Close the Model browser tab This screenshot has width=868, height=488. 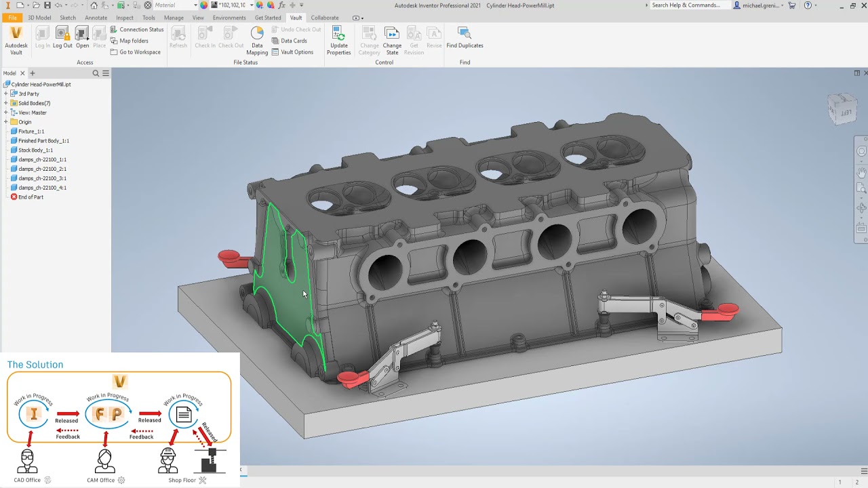click(x=22, y=73)
